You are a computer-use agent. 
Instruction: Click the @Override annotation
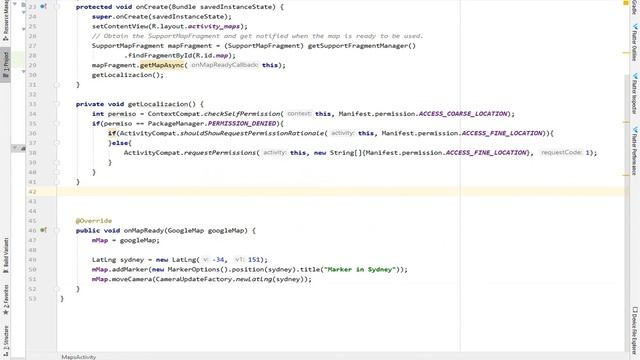point(94,220)
